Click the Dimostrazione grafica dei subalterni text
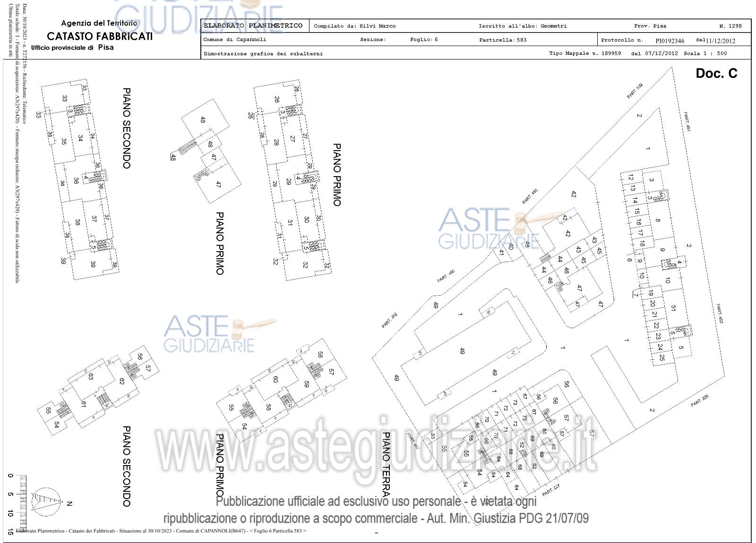The height and width of the screenshot is (543, 756). 263,53
